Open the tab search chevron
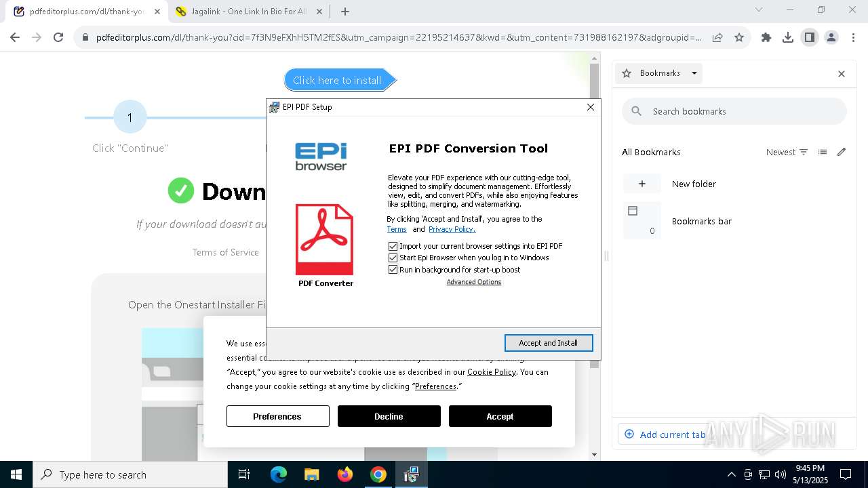This screenshot has width=868, height=488. click(759, 9)
